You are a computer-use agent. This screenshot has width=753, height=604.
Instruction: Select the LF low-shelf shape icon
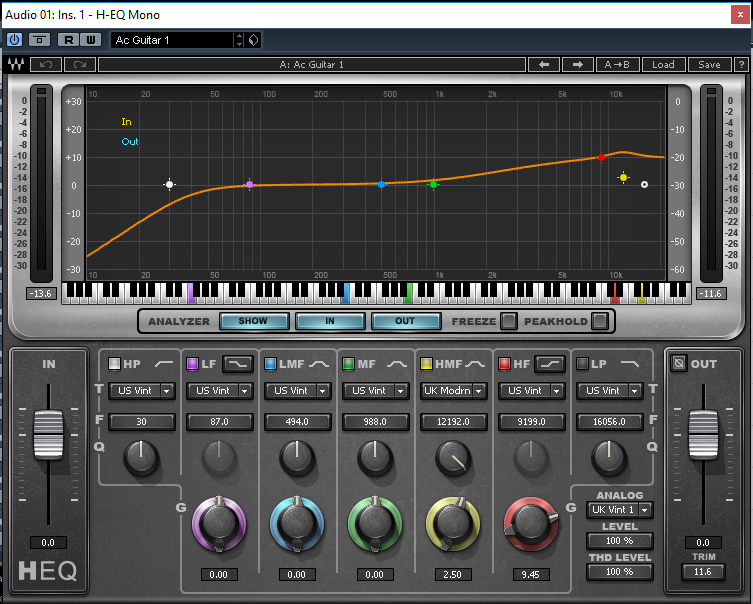click(238, 364)
